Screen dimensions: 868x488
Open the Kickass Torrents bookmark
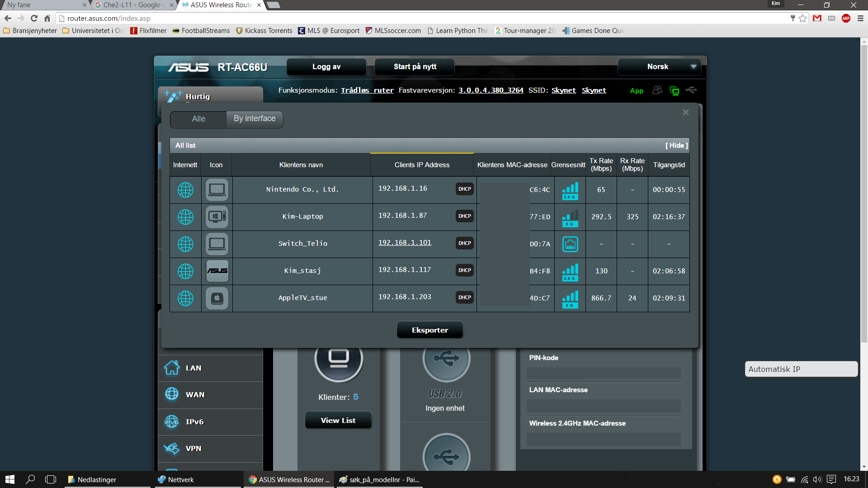click(264, 31)
